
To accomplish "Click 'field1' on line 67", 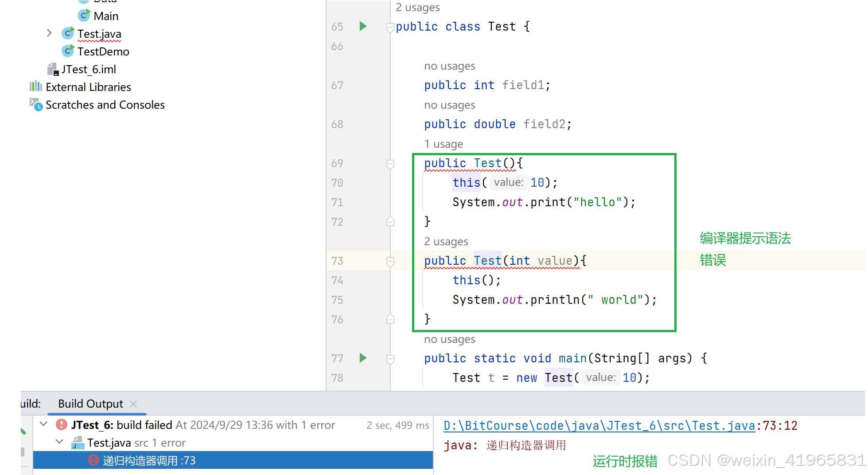I will (x=523, y=85).
